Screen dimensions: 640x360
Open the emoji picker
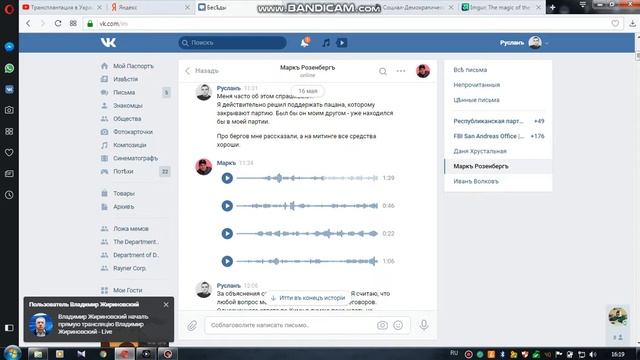pyautogui.click(x=398, y=325)
